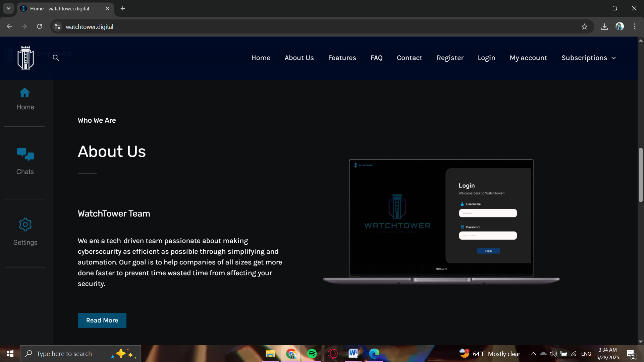
Task: Click the browser forward arrow
Action: point(24,26)
